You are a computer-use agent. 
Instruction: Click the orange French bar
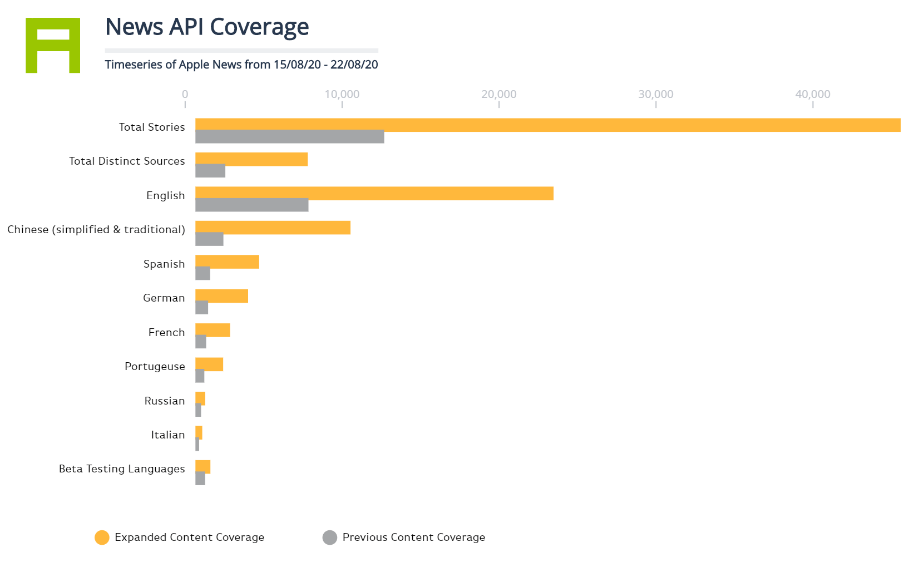click(x=213, y=330)
